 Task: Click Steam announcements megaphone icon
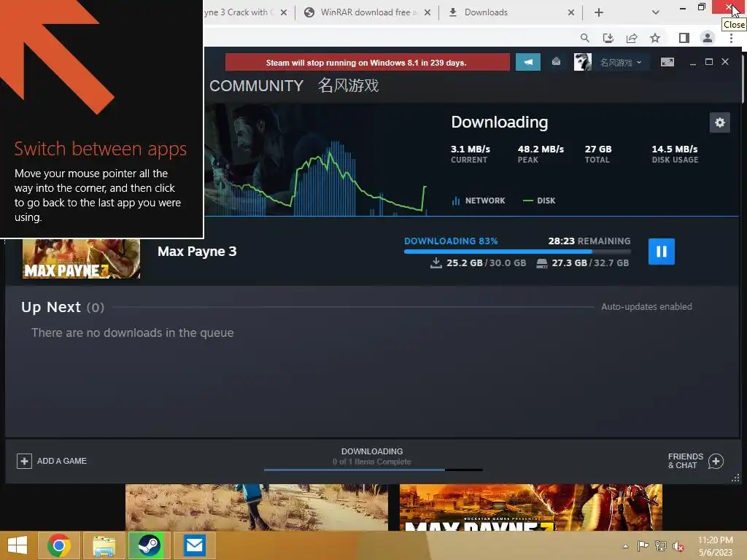[x=528, y=62]
